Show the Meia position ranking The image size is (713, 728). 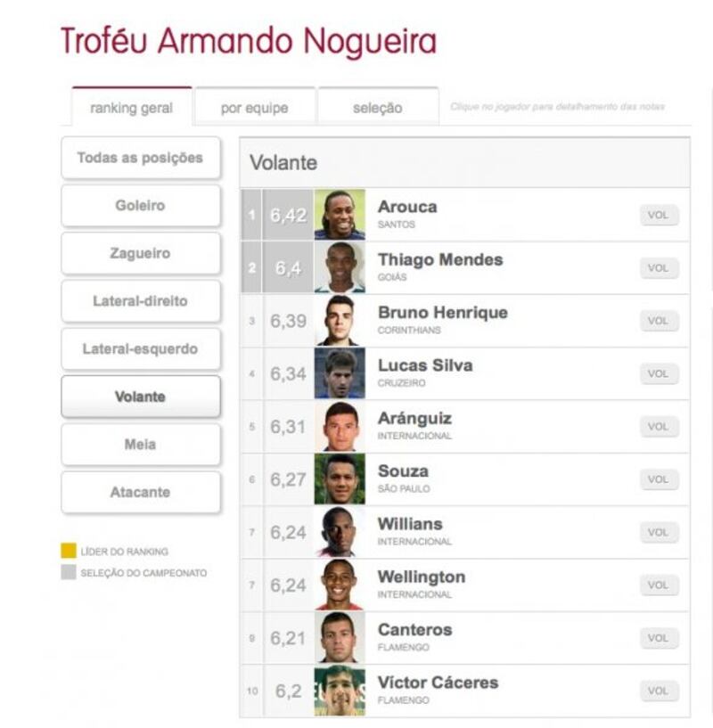tap(140, 445)
